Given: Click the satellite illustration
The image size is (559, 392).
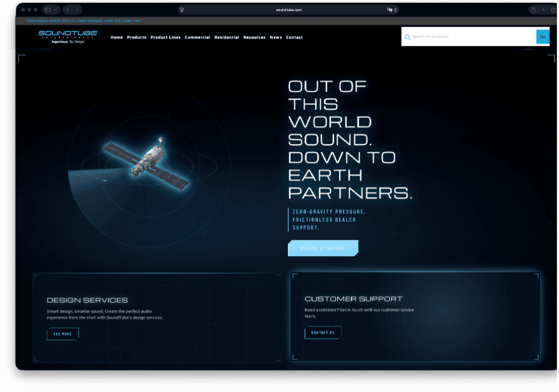Looking at the screenshot, I should pos(146,163).
